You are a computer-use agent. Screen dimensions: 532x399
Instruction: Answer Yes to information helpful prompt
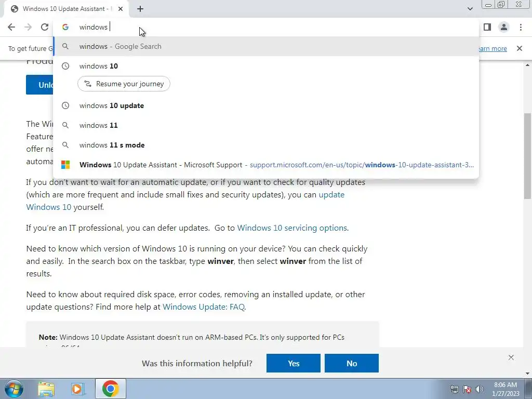(294, 363)
